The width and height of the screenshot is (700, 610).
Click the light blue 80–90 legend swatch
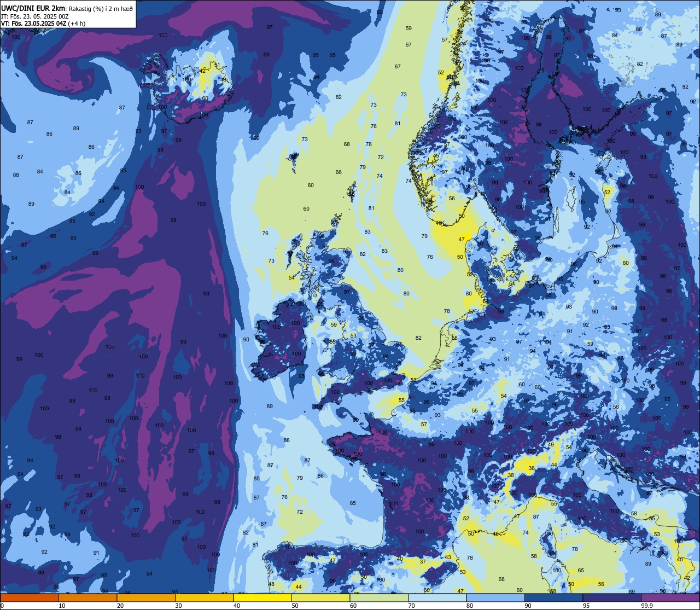coord(495,597)
